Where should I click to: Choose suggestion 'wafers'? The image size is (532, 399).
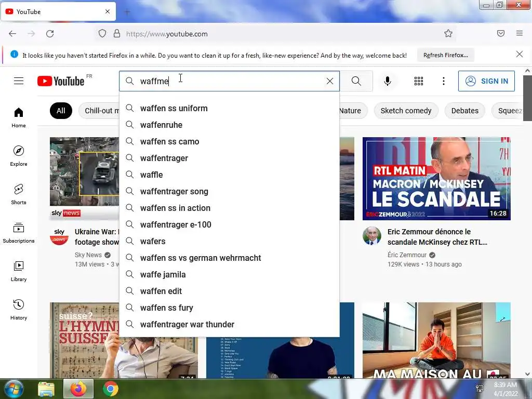[x=229, y=241]
